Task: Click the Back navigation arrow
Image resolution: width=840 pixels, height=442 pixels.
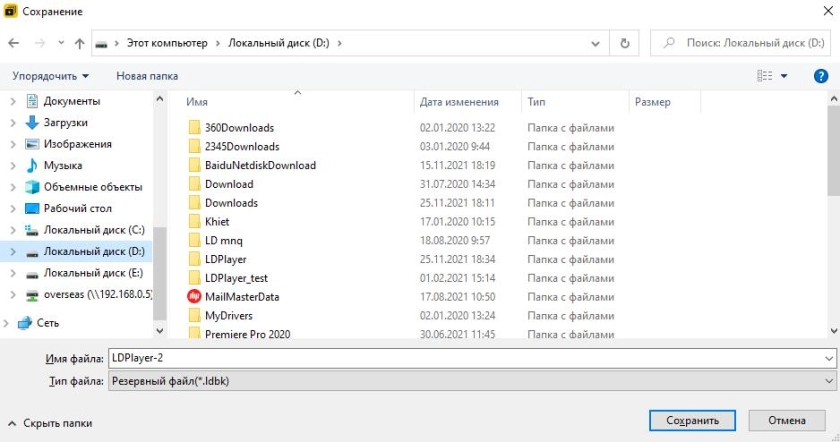Action: click(14, 44)
